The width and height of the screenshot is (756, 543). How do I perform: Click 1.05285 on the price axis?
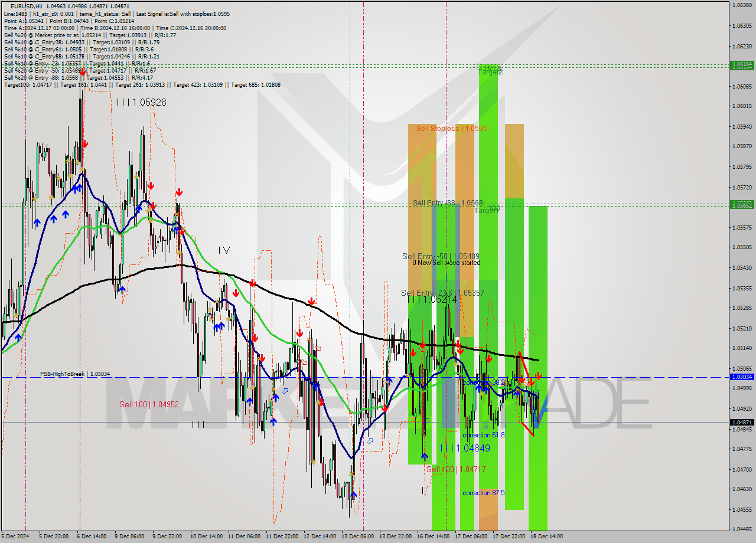click(x=742, y=308)
